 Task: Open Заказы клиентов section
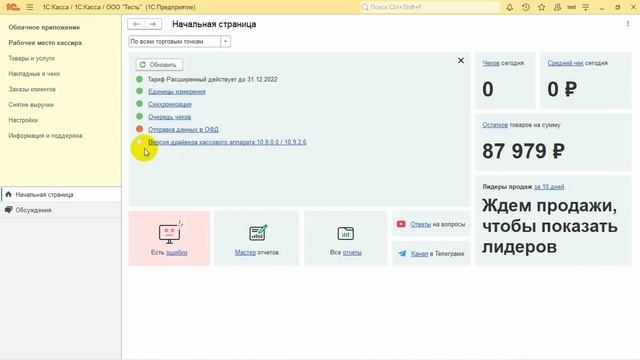tap(32, 89)
